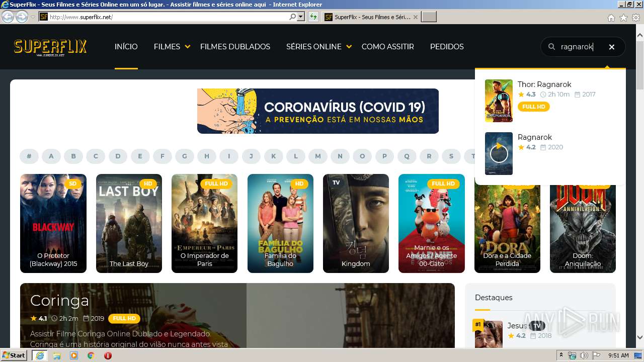Open INÍCIO menu item
The image size is (644, 362).
126,47
